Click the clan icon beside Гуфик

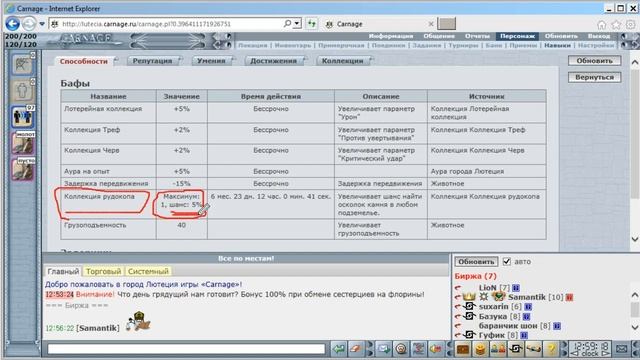(469, 335)
